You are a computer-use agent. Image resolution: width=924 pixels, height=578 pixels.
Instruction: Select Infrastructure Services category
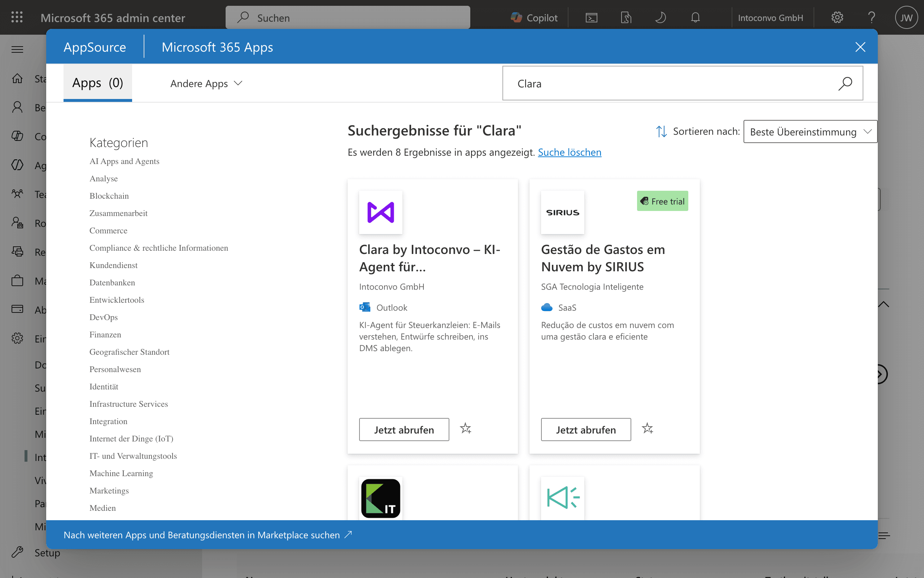(x=128, y=404)
